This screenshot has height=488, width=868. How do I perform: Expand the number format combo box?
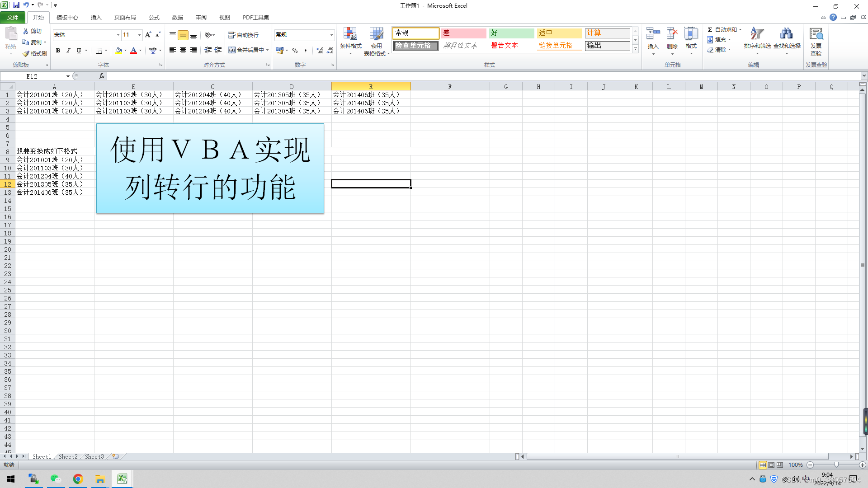pos(331,35)
